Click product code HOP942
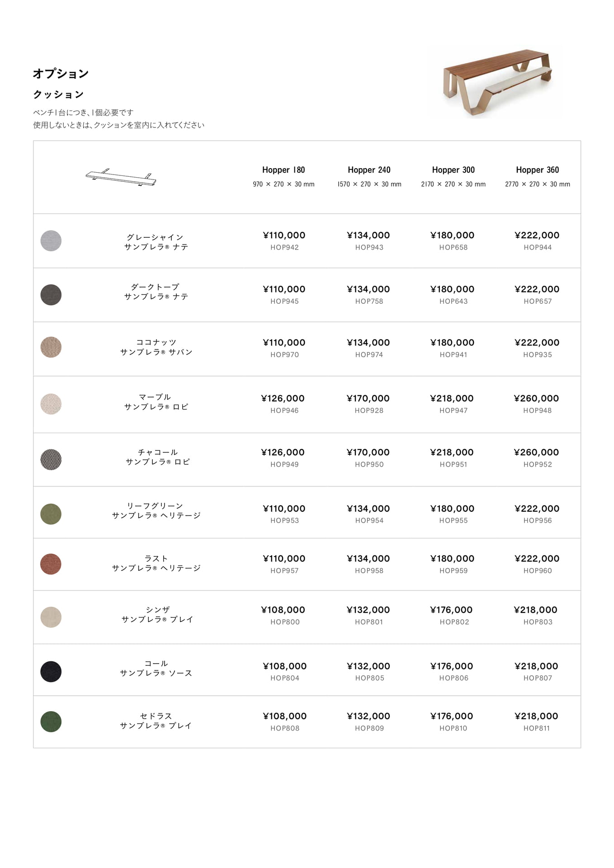 click(284, 247)
